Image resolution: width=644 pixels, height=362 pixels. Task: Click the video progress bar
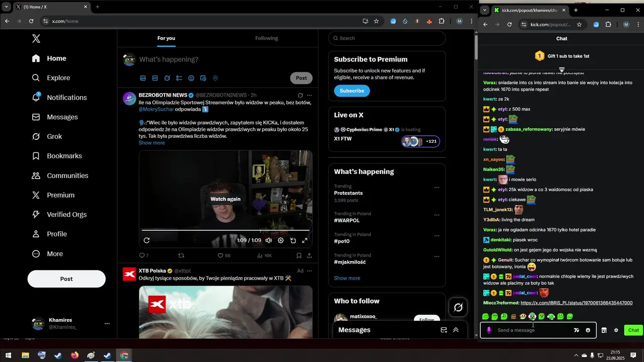pyautogui.click(x=224, y=230)
